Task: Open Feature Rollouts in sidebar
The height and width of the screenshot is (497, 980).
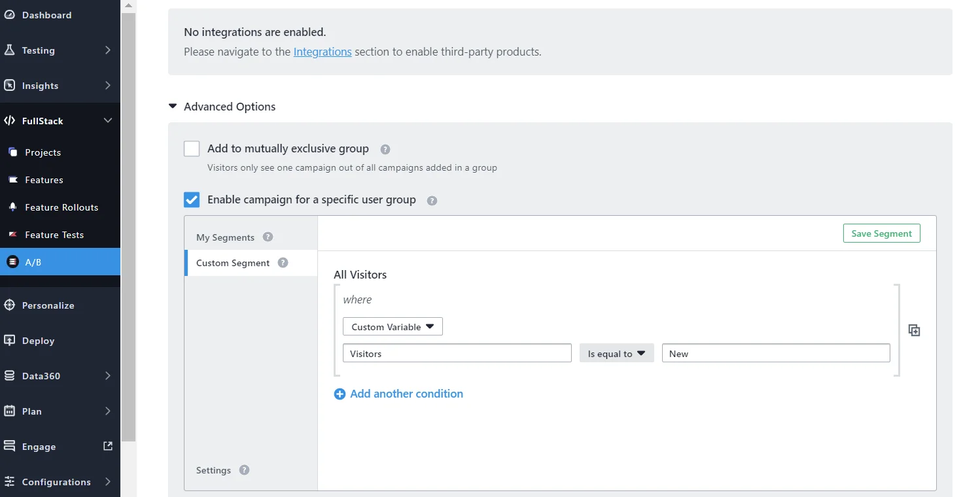Action: pos(61,207)
